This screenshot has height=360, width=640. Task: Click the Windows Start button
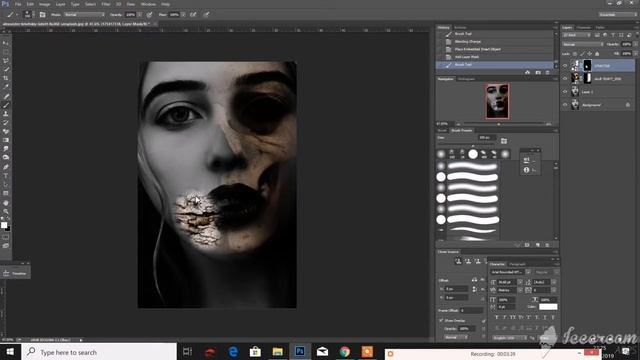(10, 351)
